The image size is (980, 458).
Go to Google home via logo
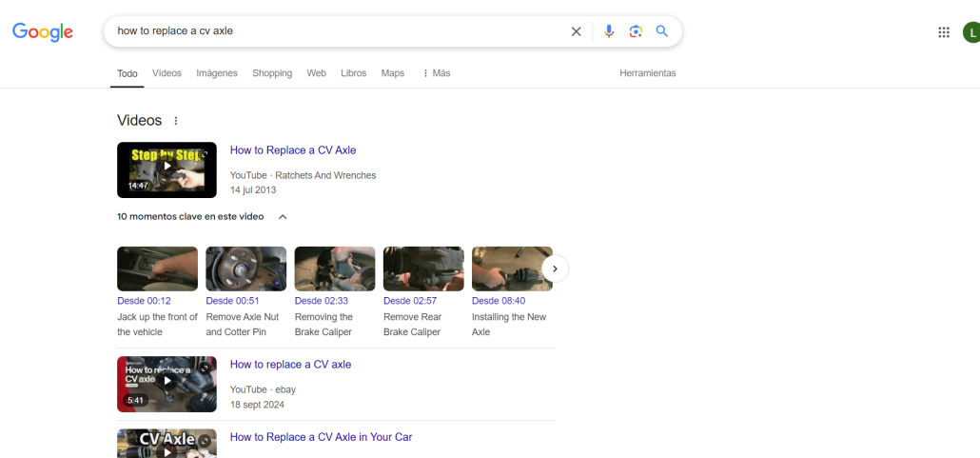click(x=43, y=32)
